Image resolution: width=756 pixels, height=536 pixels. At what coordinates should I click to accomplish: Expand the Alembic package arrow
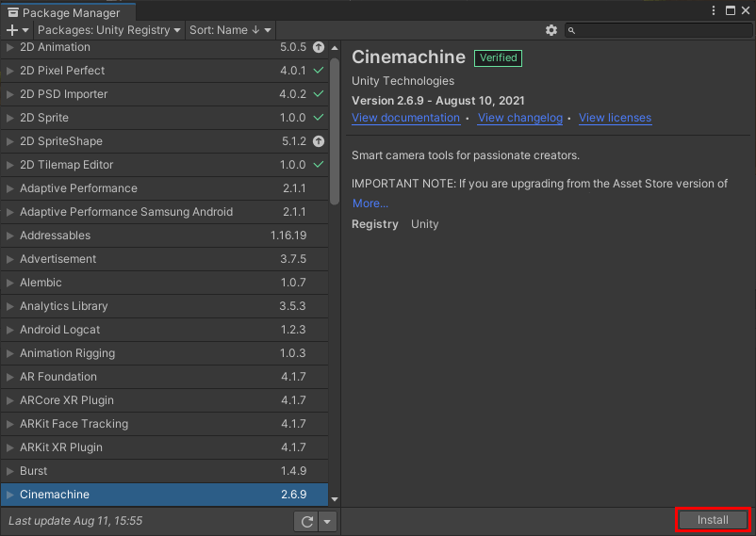click(9, 283)
